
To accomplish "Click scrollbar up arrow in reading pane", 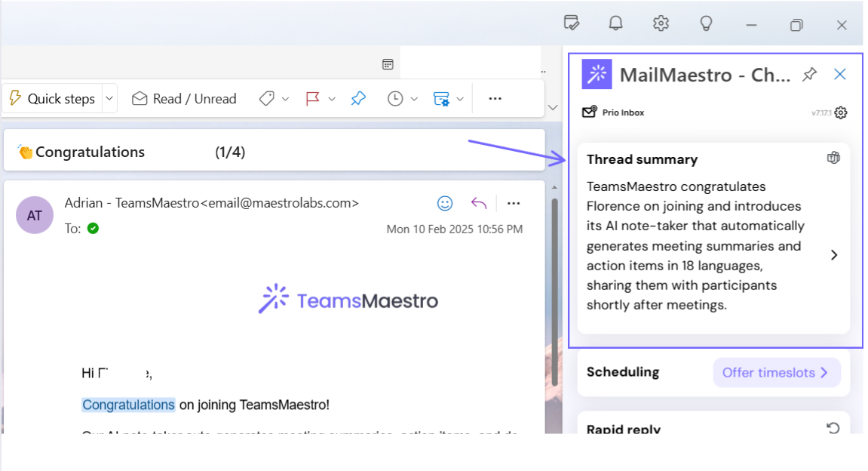I will (554, 188).
